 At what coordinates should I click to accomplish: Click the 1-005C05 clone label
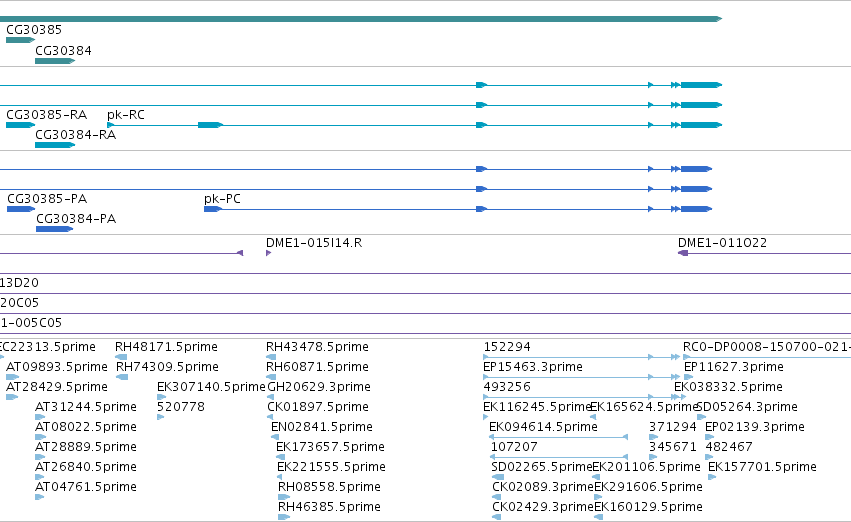click(x=31, y=323)
